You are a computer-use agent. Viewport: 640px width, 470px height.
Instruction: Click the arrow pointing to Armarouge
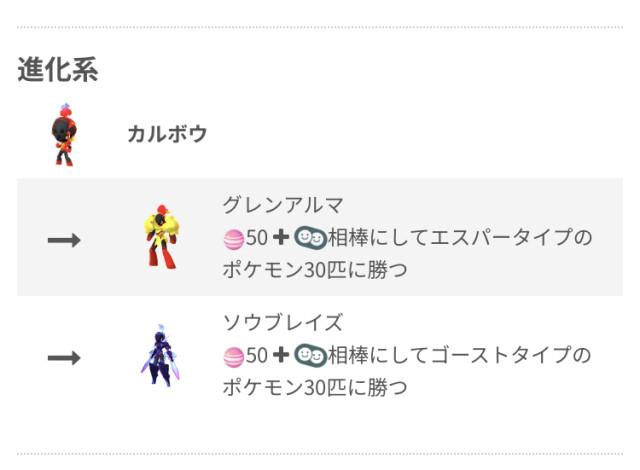tap(64, 240)
